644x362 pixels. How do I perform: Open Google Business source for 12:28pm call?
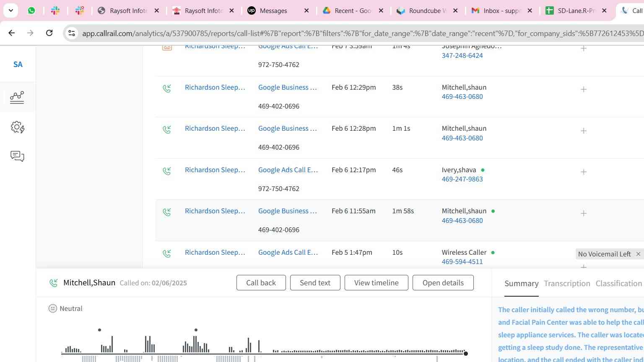(288, 128)
